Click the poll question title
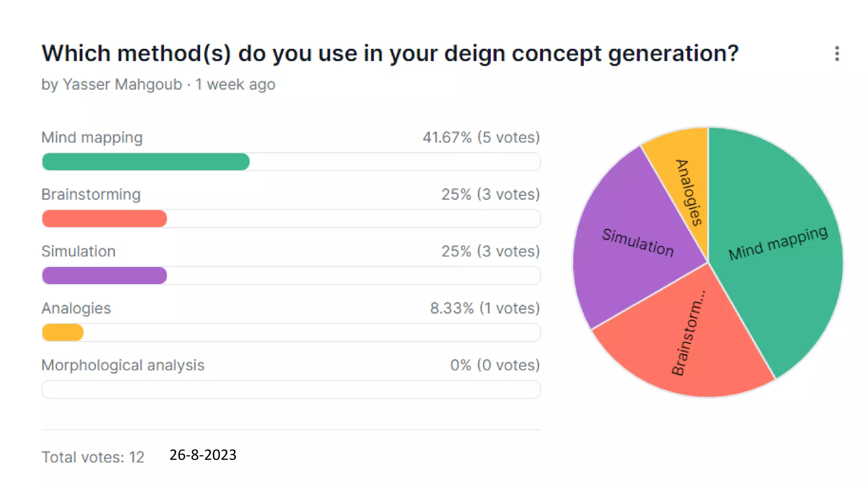868x488 pixels. [x=390, y=54]
